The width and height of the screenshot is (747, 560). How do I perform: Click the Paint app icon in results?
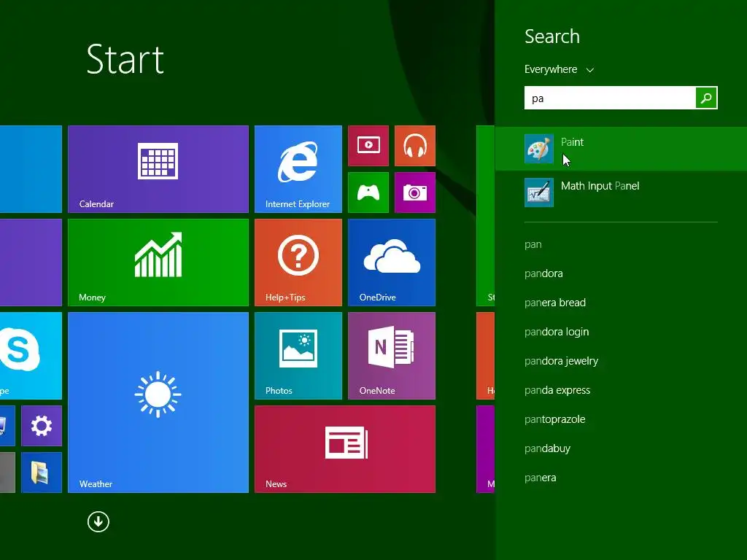coord(539,149)
